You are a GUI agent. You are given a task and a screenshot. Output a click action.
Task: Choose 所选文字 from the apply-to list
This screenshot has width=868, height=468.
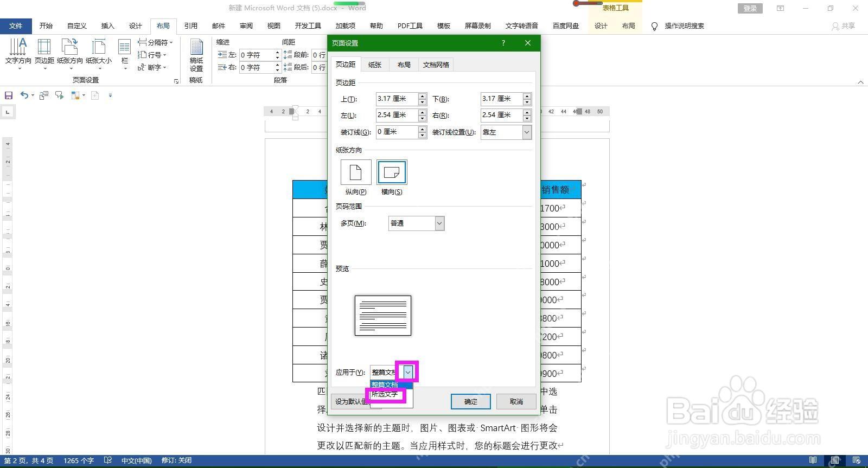pyautogui.click(x=391, y=394)
